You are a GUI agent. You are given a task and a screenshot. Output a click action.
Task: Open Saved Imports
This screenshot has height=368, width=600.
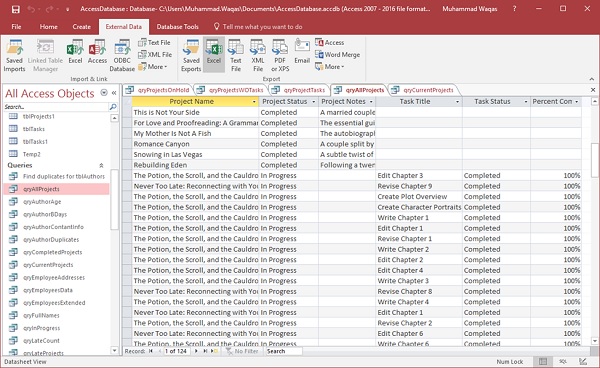click(x=15, y=56)
